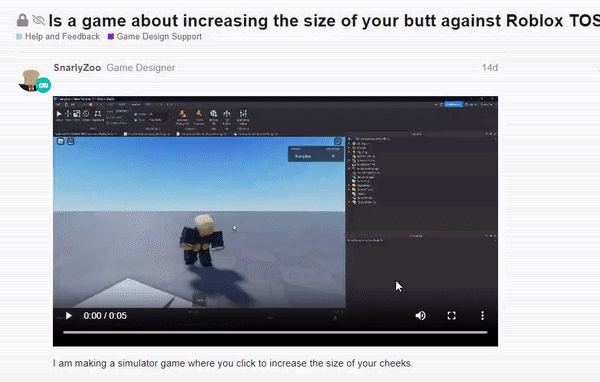Click the lock icon beside the topic title
This screenshot has height=382, width=600.
point(23,20)
